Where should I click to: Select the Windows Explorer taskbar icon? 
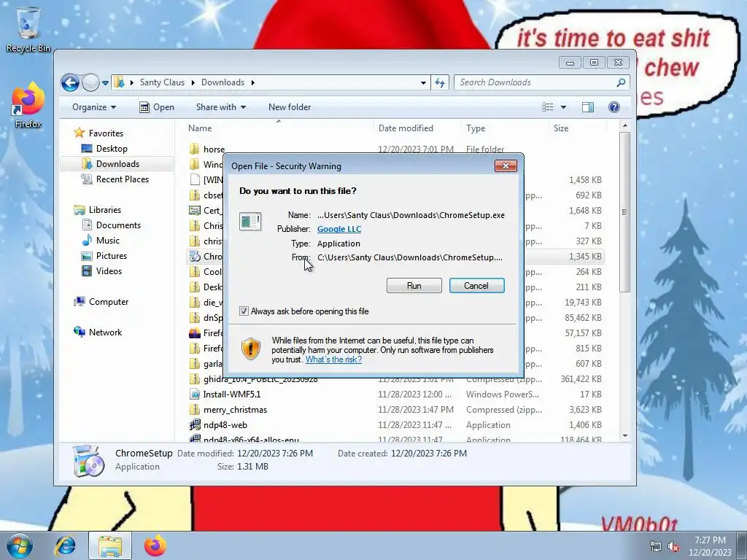point(110,545)
